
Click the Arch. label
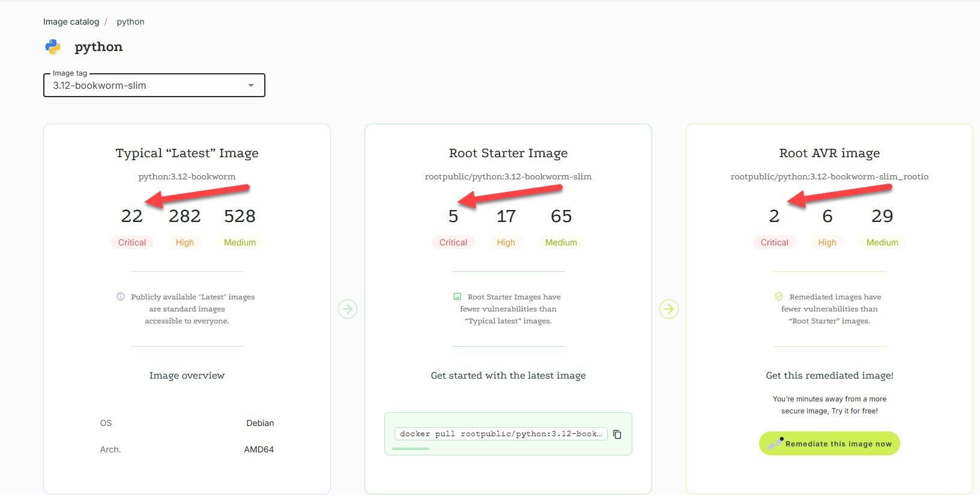pos(110,449)
